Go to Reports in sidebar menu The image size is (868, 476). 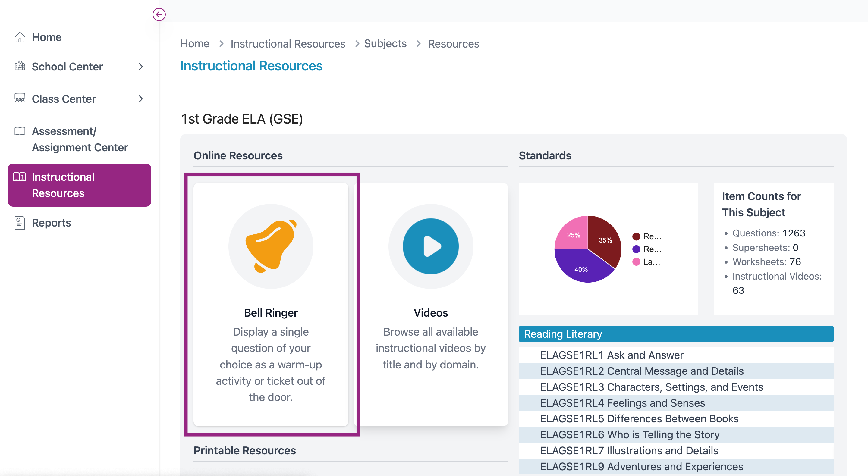pyautogui.click(x=51, y=223)
